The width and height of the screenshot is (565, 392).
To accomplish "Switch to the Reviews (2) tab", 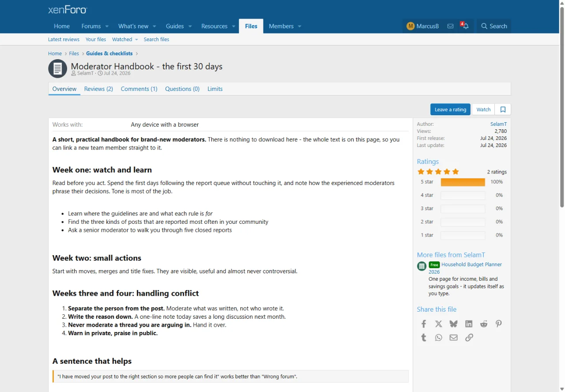I will pyautogui.click(x=98, y=89).
